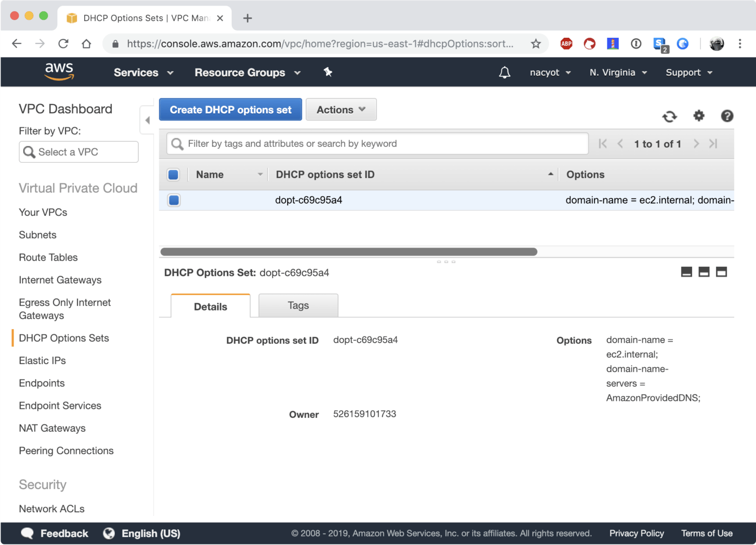The image size is (756, 545).
Task: Switch to the Tags tab
Action: coord(298,305)
